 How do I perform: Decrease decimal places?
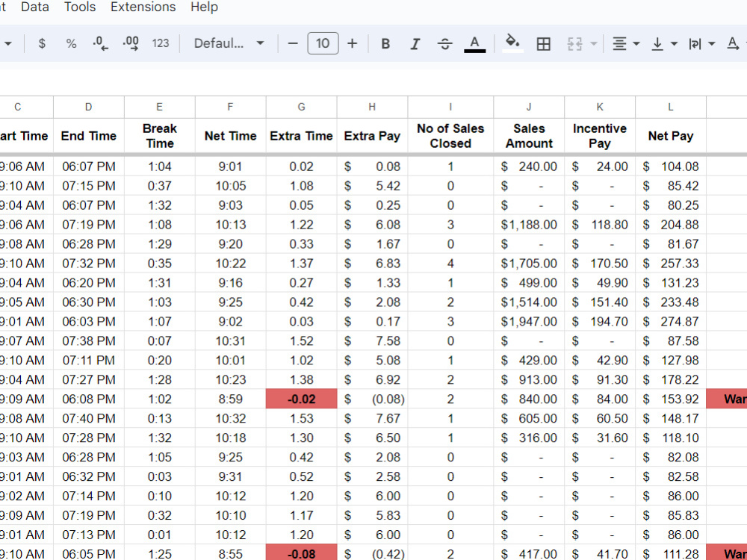point(100,43)
